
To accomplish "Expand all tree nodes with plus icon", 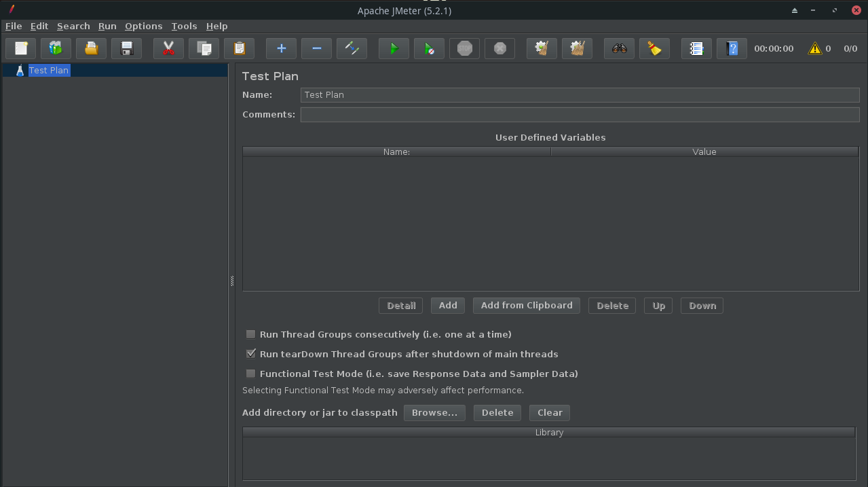I will pos(281,49).
